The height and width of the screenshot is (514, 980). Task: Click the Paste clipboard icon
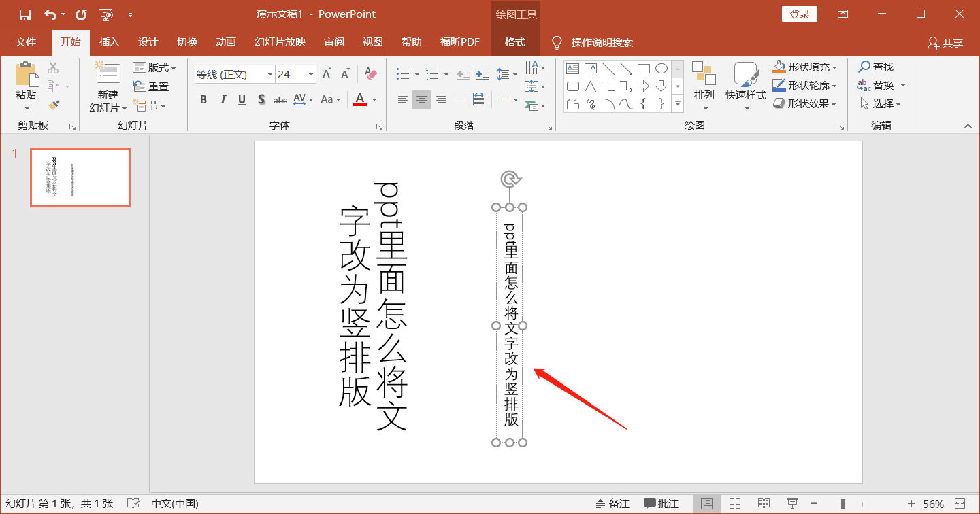pyautogui.click(x=26, y=73)
